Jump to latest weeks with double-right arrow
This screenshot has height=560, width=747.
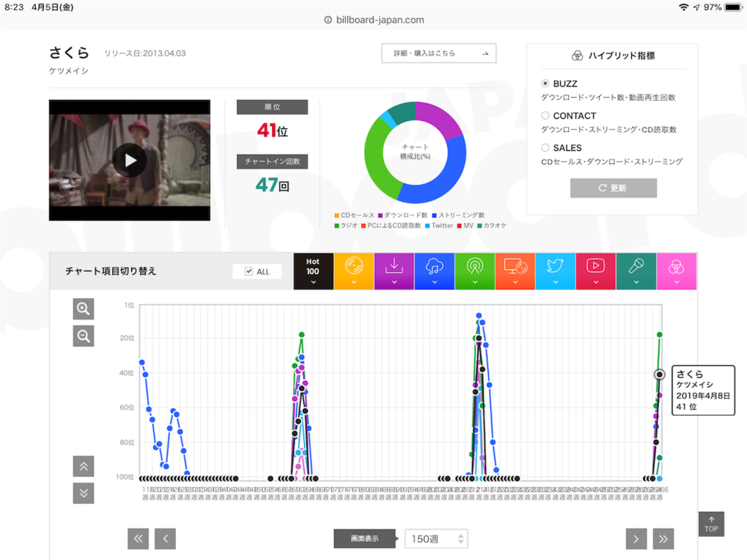(x=663, y=539)
